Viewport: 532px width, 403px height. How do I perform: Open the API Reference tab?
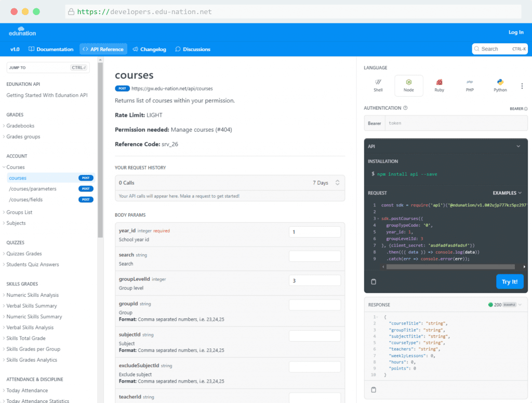(103, 49)
